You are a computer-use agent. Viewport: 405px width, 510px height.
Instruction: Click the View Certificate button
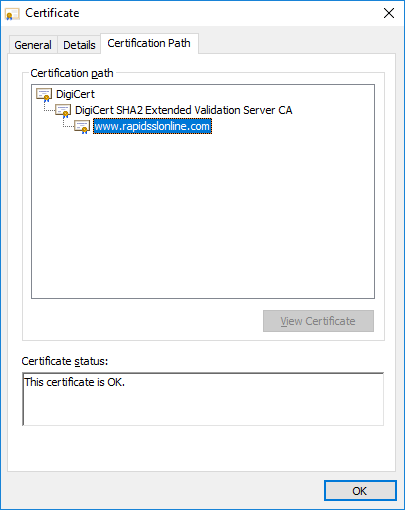coord(318,321)
